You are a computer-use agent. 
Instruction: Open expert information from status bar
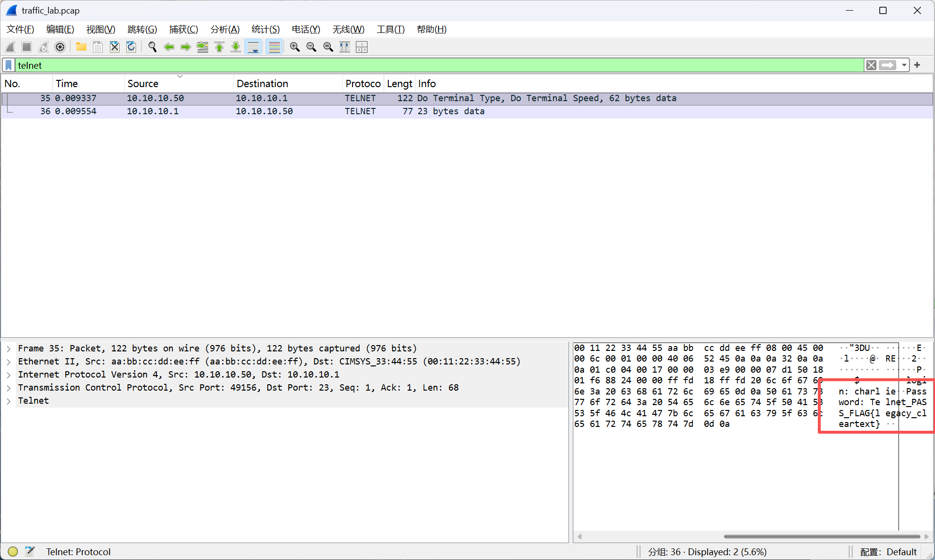[13, 551]
